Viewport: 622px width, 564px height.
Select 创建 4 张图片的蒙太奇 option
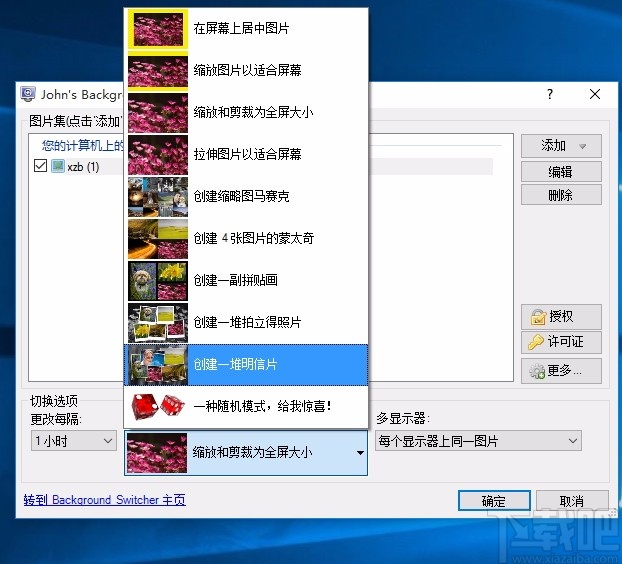[246, 239]
